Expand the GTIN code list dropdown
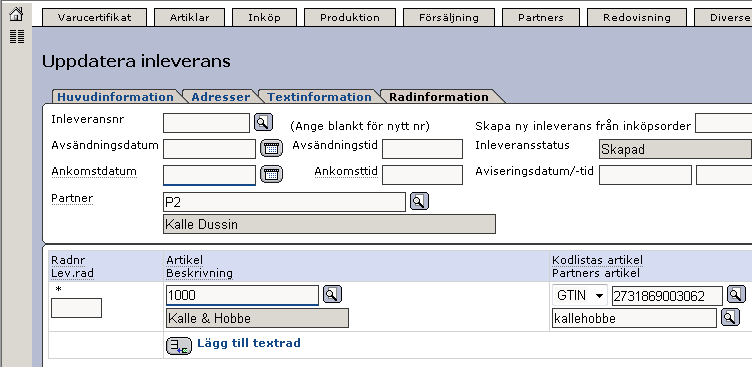Viewport: 752px width, 367px height. tap(580, 296)
